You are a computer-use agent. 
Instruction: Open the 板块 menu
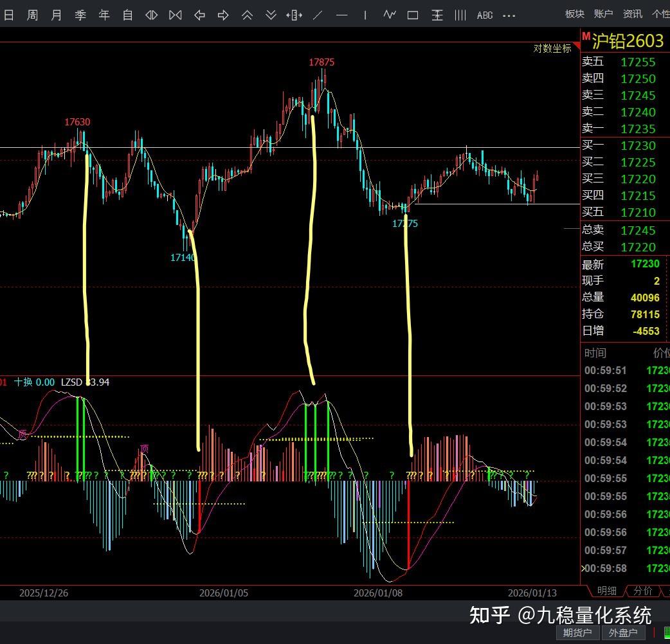point(574,13)
